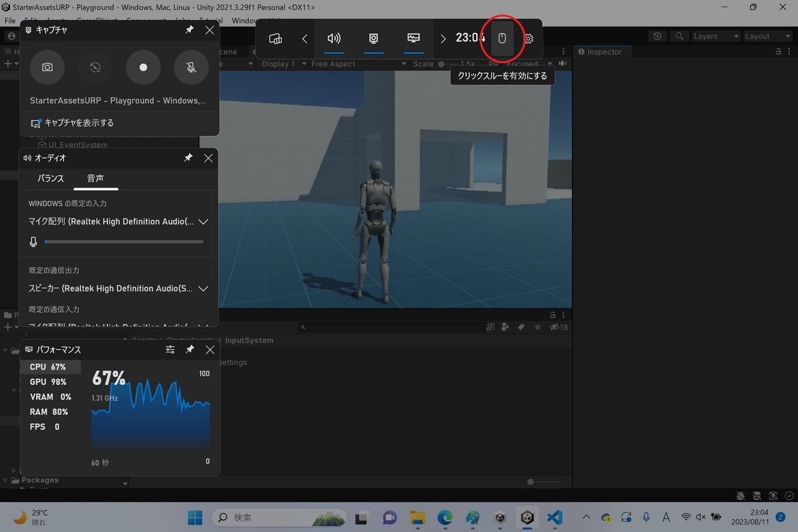Open Task View from taskbar
The width and height of the screenshot is (798, 532).
tap(361, 517)
